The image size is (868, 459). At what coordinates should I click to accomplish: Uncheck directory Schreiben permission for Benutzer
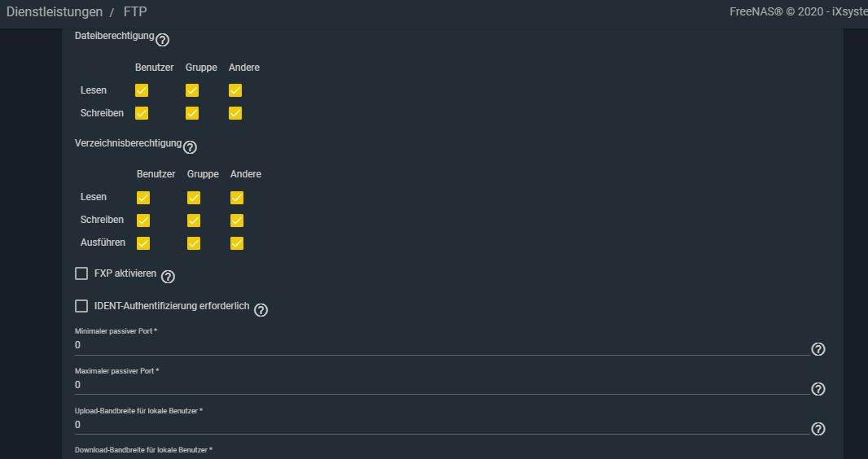(143, 220)
